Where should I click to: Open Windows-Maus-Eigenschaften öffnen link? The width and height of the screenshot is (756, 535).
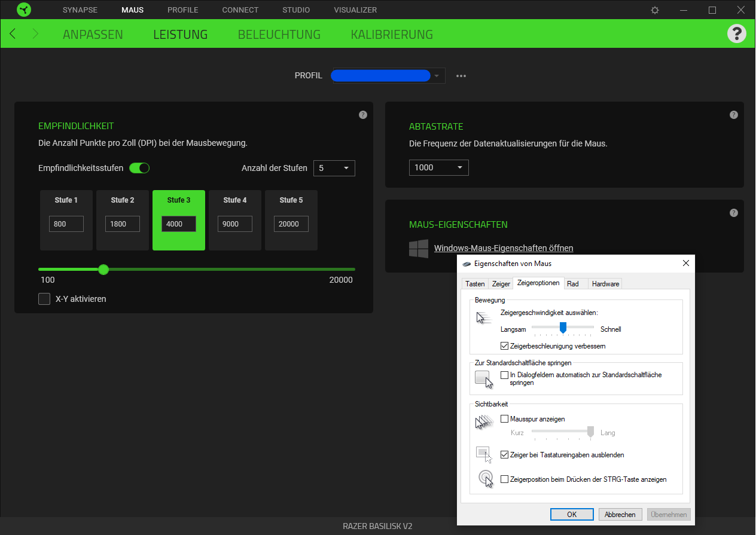click(x=504, y=248)
